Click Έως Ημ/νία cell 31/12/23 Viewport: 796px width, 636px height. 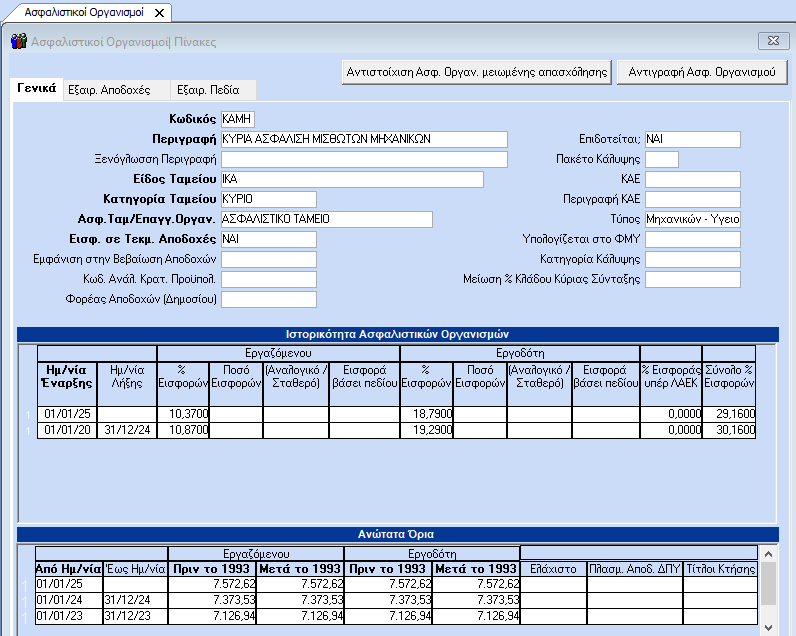click(x=135, y=616)
